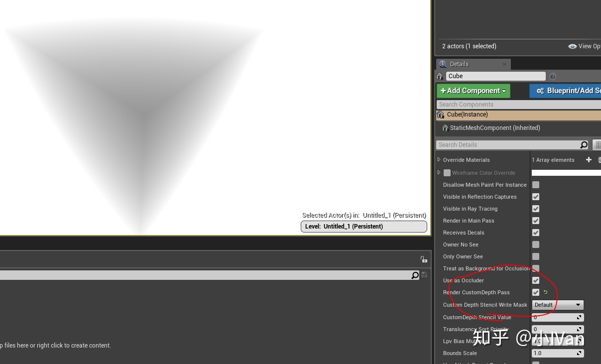Reset Render CustomDepth Pass to default
Viewport: 601px width, 364px height.
pyautogui.click(x=545, y=292)
